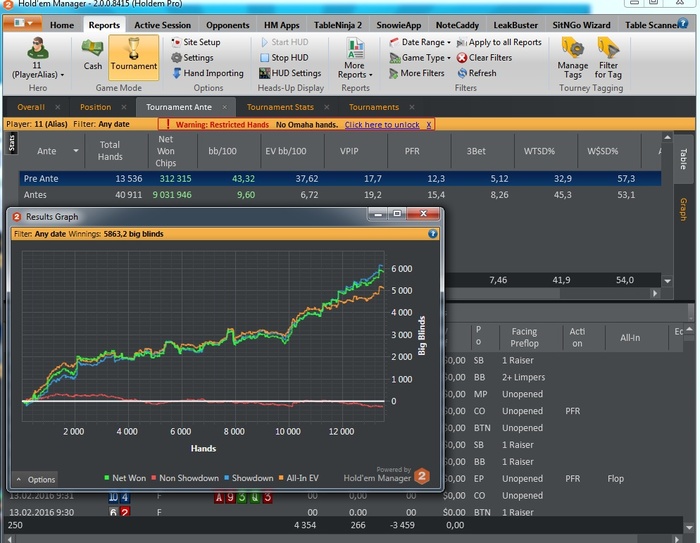
Task: Open Hand Importing
Action: click(206, 73)
